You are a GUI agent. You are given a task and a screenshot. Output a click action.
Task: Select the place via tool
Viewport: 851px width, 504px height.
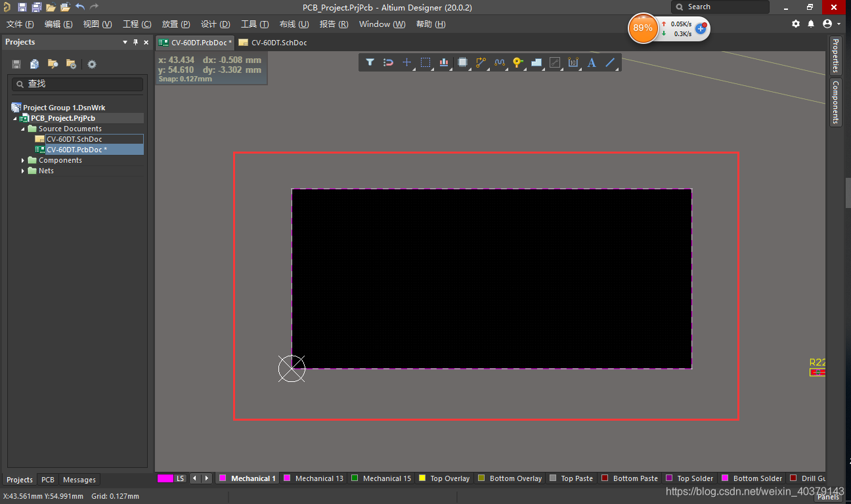tap(518, 62)
